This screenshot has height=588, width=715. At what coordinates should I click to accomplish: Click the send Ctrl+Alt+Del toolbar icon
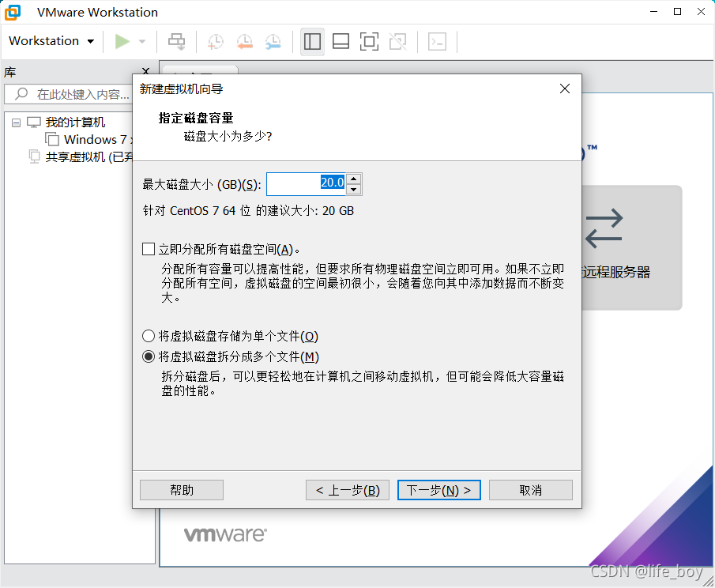point(176,42)
